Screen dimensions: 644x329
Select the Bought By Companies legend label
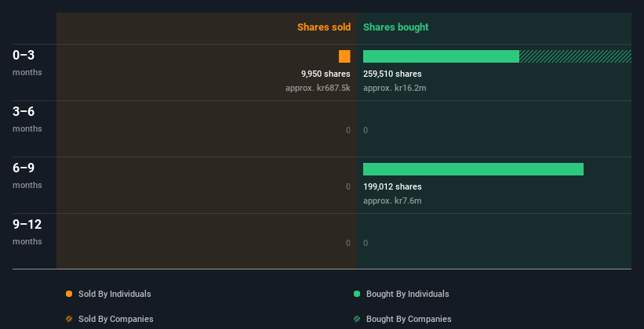click(x=409, y=319)
